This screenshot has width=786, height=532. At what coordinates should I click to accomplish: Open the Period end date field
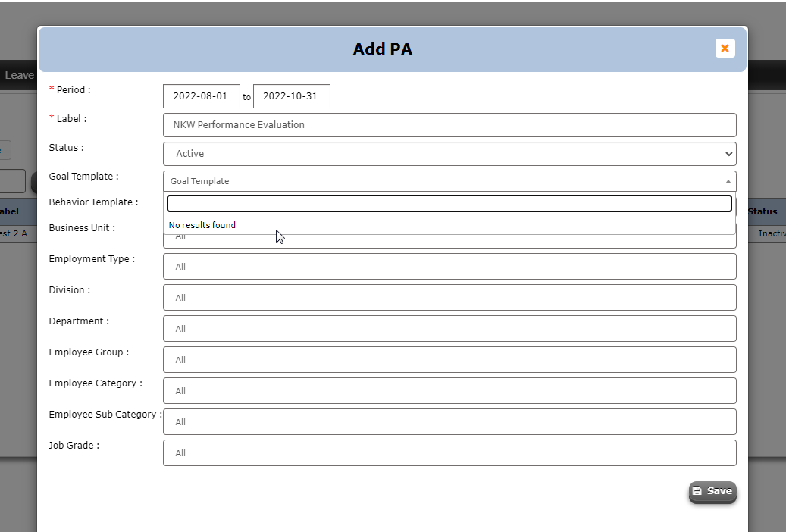(x=292, y=96)
